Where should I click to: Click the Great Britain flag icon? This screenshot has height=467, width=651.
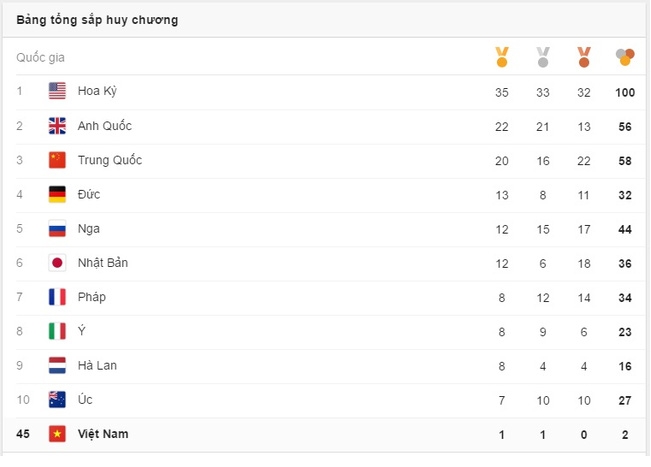point(57,126)
